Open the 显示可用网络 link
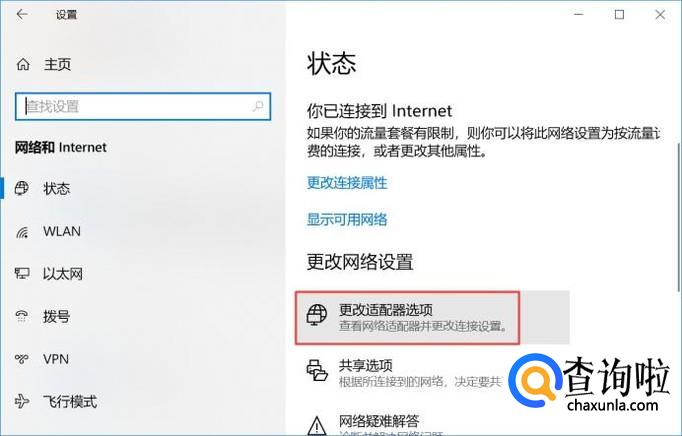Screen dimensions: 682x436 347,219
